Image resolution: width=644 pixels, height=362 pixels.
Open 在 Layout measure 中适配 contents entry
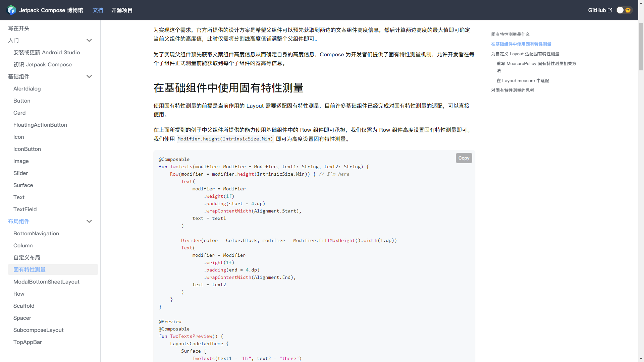pyautogui.click(x=523, y=80)
